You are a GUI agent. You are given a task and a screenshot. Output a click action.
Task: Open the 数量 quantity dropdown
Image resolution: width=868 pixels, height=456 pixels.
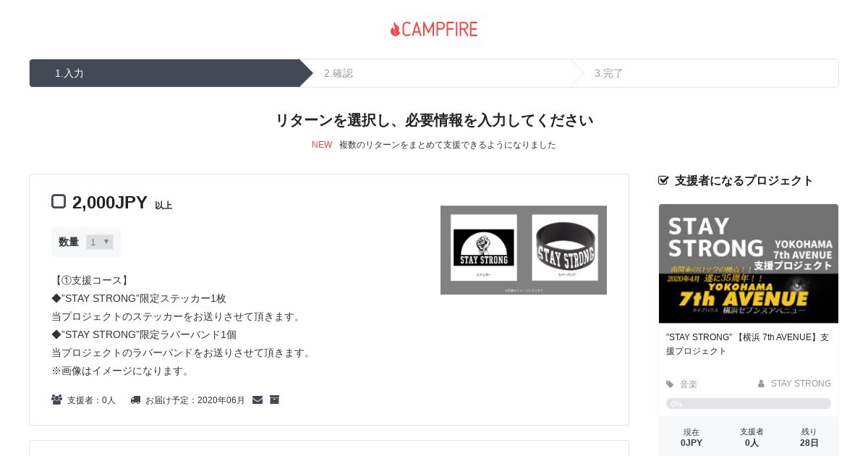point(100,242)
